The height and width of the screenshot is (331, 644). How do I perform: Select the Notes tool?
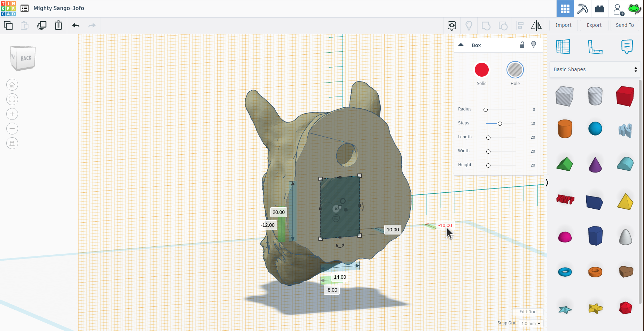coord(626,46)
